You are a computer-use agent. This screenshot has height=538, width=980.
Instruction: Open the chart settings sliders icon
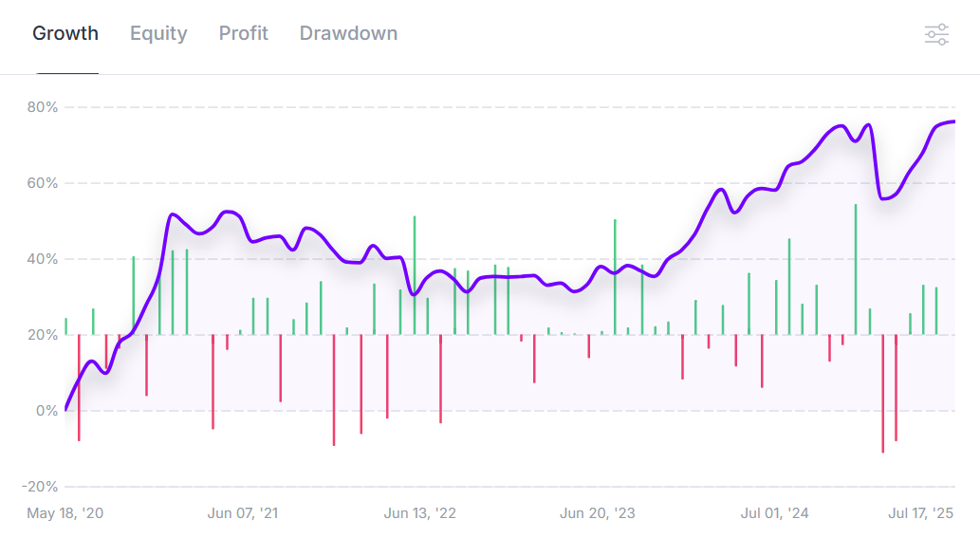click(936, 35)
